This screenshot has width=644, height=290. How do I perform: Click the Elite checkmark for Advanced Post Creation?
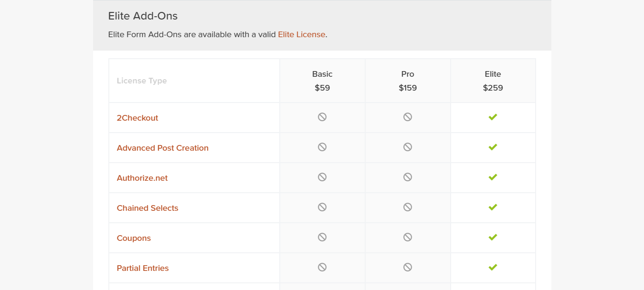coord(493,147)
